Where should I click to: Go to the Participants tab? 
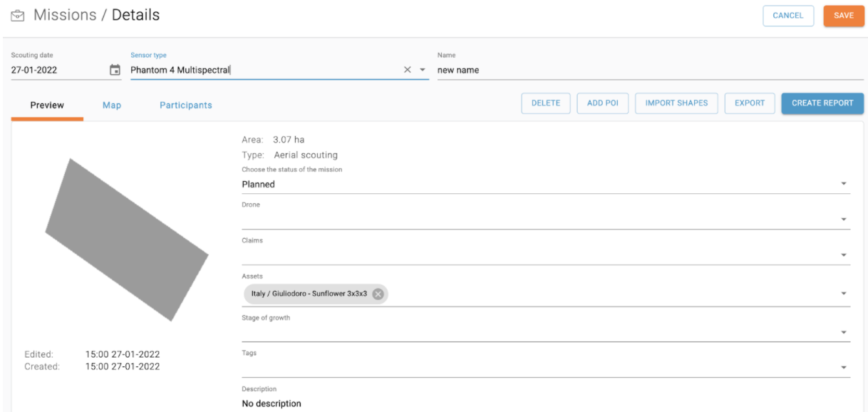click(x=186, y=105)
